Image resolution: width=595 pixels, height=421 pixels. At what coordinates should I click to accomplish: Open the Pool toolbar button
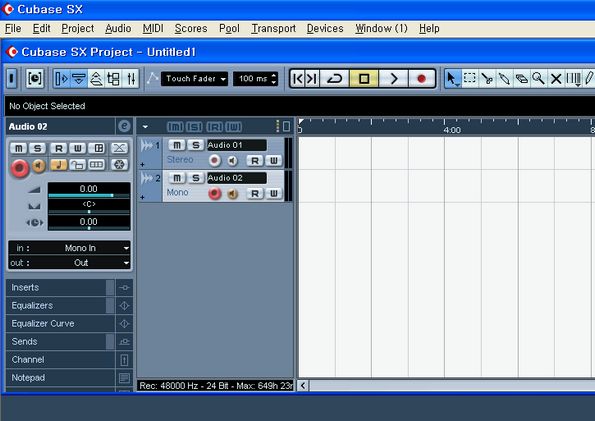(x=113, y=79)
